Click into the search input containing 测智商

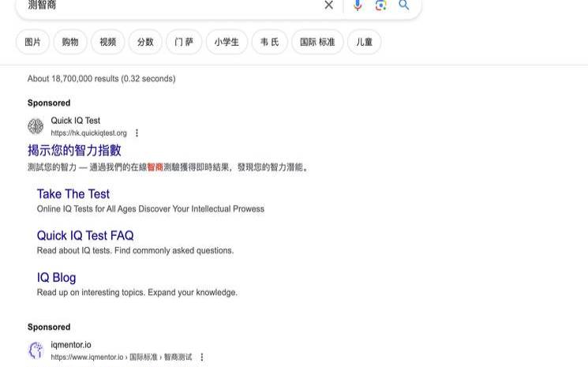click(173, 5)
